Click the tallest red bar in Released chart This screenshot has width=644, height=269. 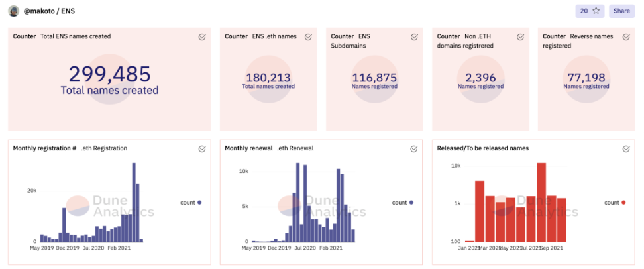click(541, 202)
